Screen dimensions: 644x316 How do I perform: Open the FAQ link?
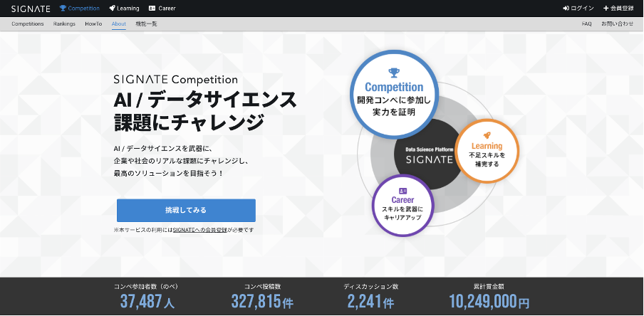click(586, 23)
